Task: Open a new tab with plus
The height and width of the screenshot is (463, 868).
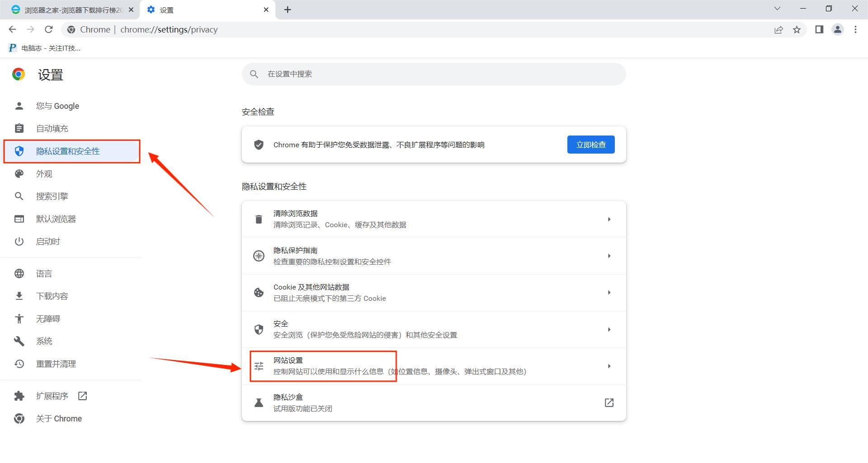Action: pos(288,9)
